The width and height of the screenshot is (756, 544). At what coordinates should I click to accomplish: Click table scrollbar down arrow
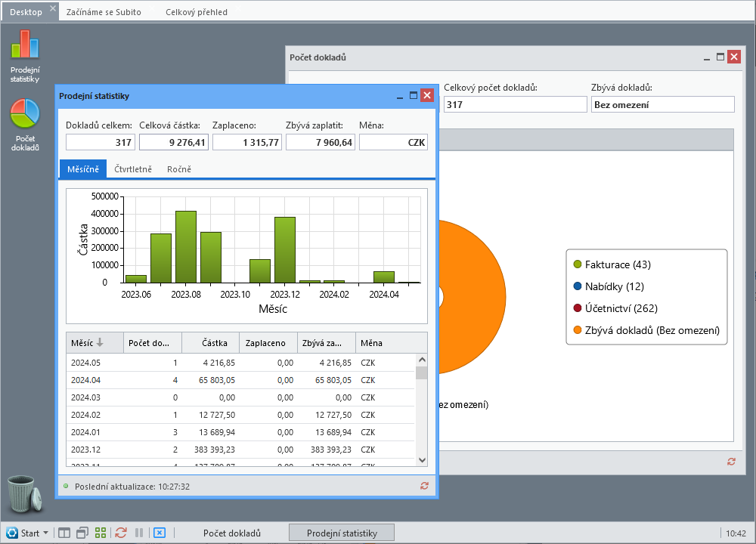[422, 459]
